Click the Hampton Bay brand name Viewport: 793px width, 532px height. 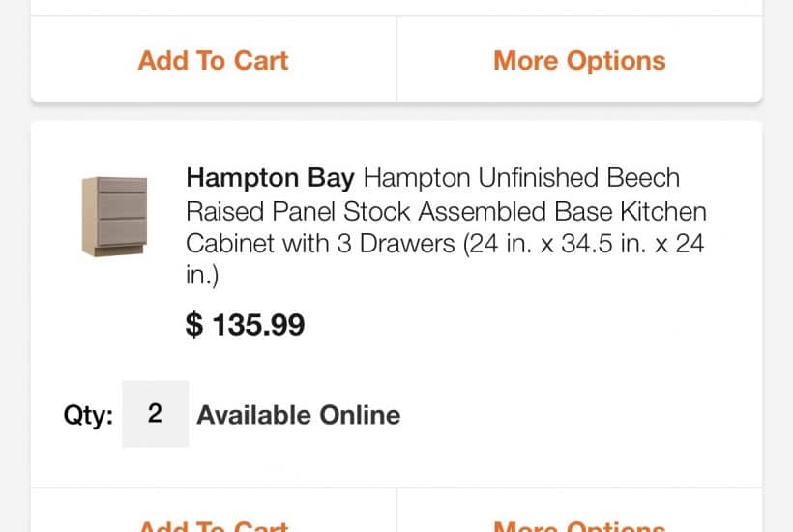coord(270,178)
